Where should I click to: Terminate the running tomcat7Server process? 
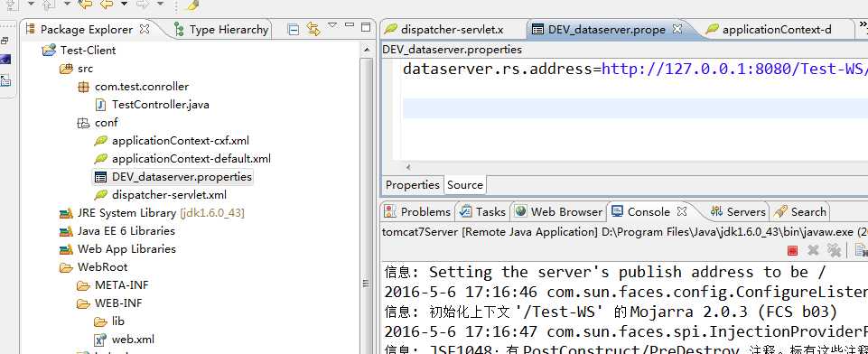(x=793, y=250)
